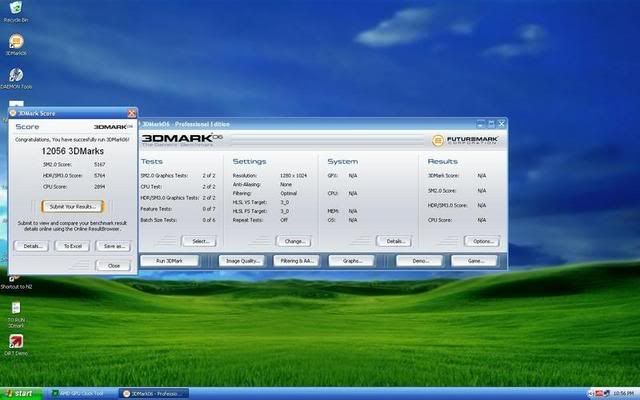Launch the Demo... button
This screenshot has height=400, width=640.
pyautogui.click(x=419, y=261)
